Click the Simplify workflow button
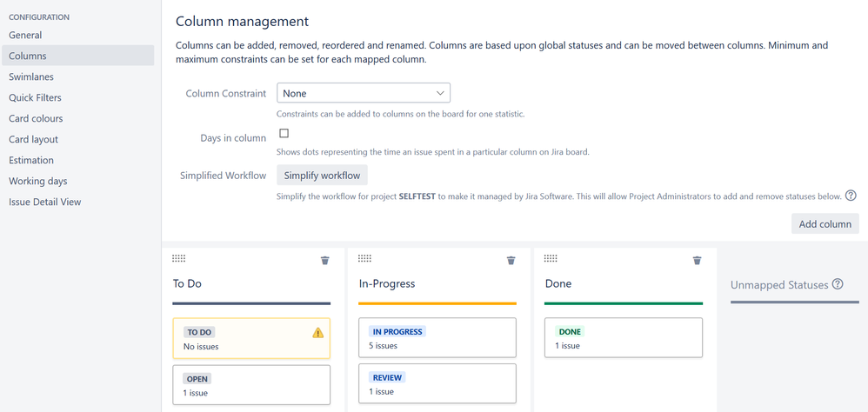The height and width of the screenshot is (412, 868). point(322,176)
